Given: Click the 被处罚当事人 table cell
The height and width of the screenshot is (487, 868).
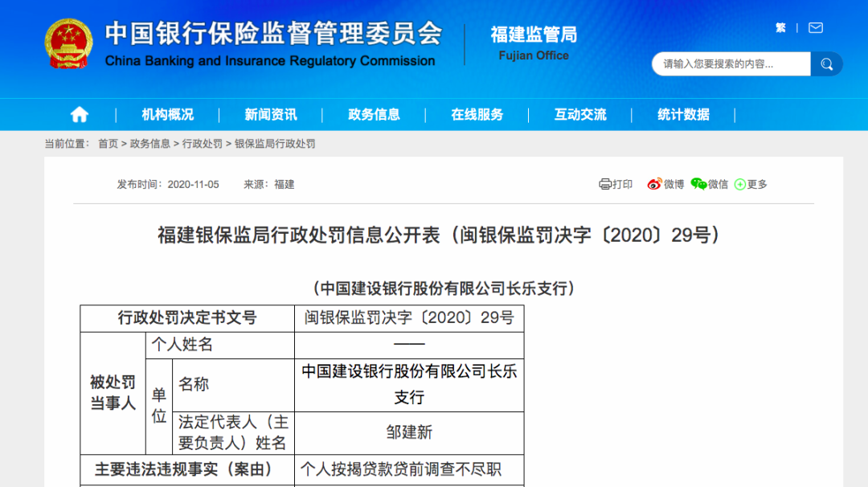Looking at the screenshot, I should (113, 393).
